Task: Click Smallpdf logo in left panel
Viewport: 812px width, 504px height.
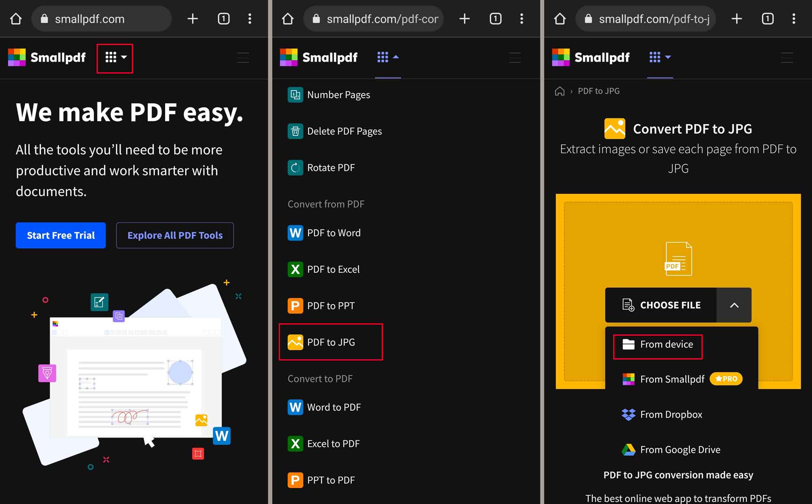Action: click(x=47, y=57)
